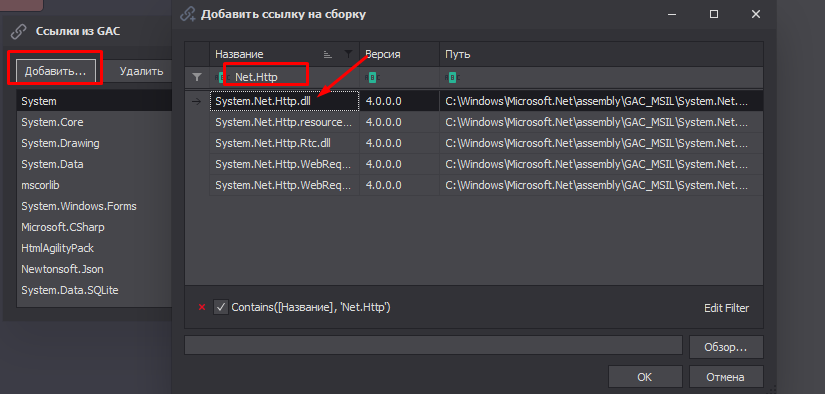Select System.Drawing reference
Image resolution: width=825 pixels, height=394 pixels.
pyautogui.click(x=94, y=143)
